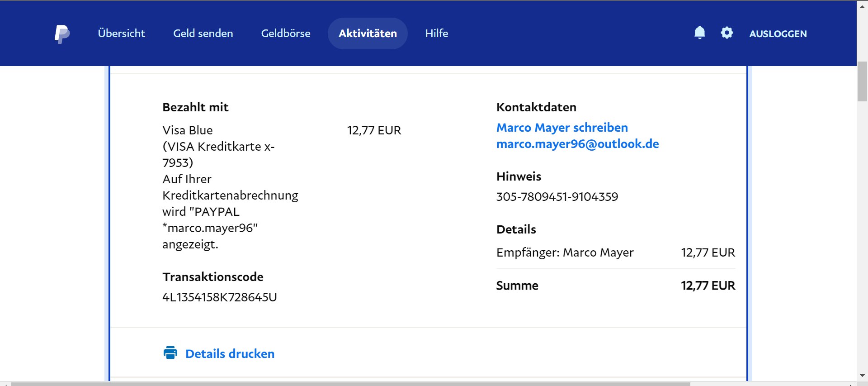Image resolution: width=868 pixels, height=386 pixels.
Task: Click the transaction code 4L1354158K728645U
Action: click(220, 297)
